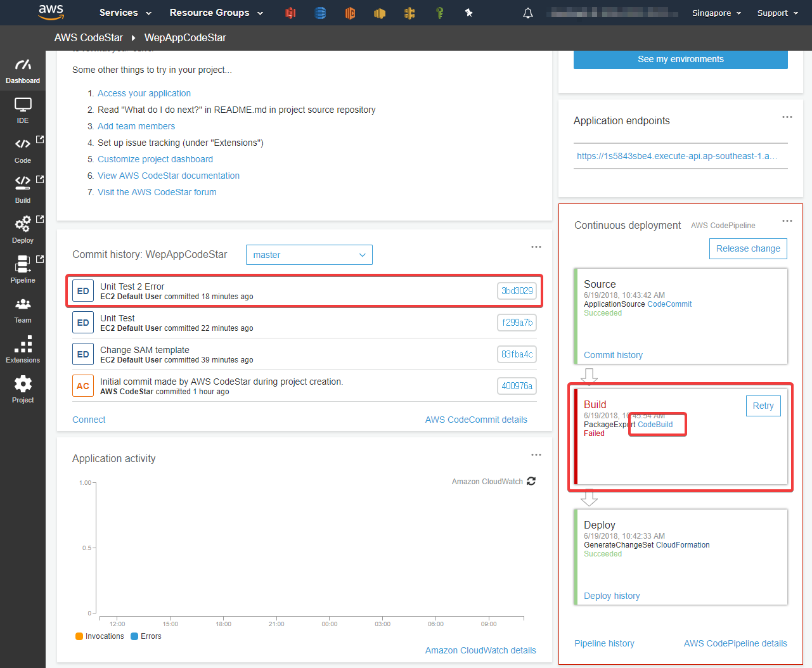The height and width of the screenshot is (668, 812).
Task: Open the CodeBuild link in Build stage
Action: [x=655, y=425]
